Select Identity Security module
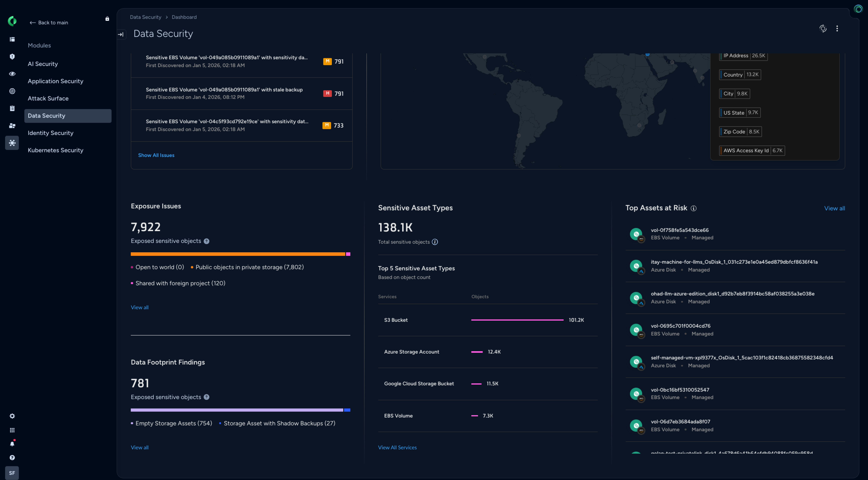868x480 pixels. tap(51, 133)
